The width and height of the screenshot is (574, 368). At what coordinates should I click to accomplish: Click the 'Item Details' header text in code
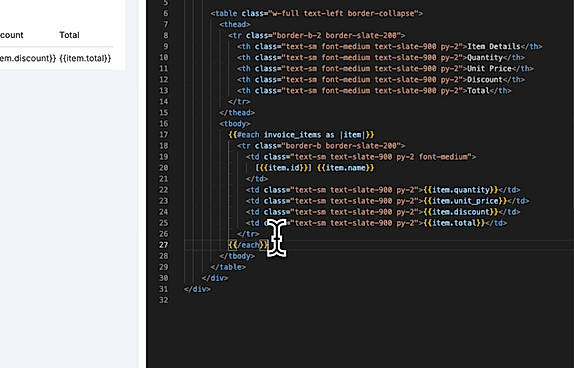pyautogui.click(x=494, y=47)
